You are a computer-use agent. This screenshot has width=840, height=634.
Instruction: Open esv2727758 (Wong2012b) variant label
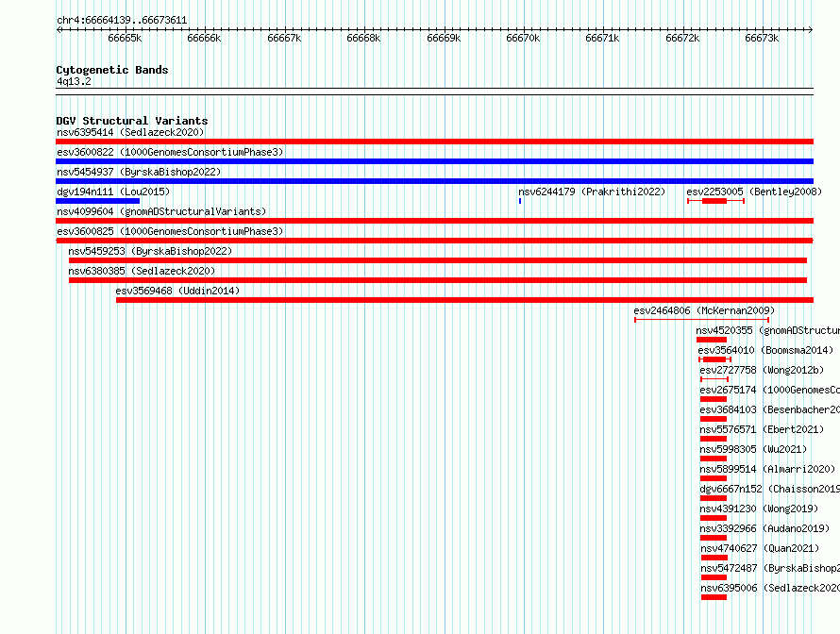click(x=762, y=370)
